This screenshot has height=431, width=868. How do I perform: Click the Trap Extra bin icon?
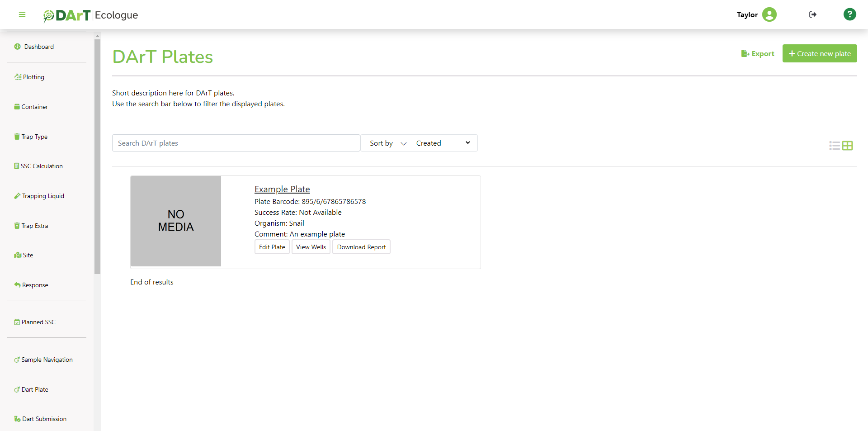[17, 226]
